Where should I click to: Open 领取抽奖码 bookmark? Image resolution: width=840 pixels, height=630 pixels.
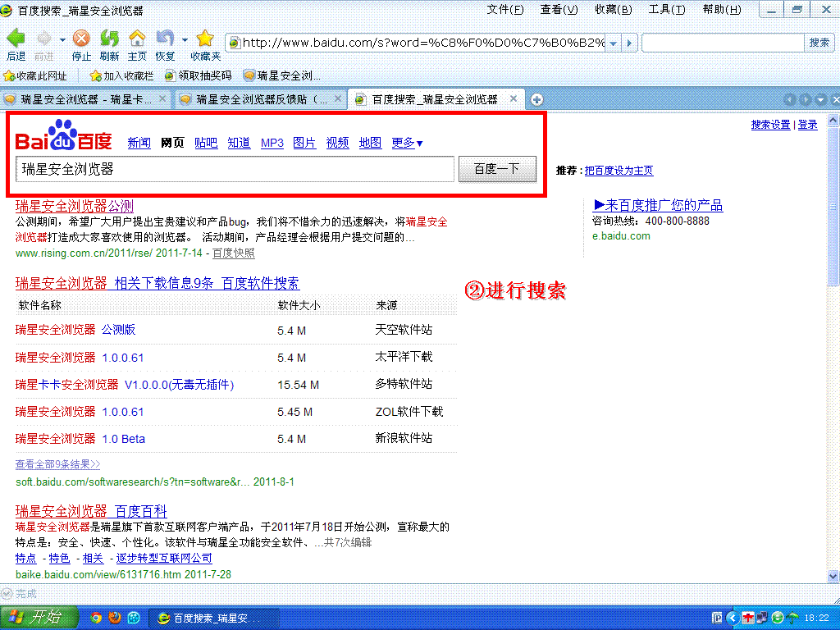pos(199,76)
